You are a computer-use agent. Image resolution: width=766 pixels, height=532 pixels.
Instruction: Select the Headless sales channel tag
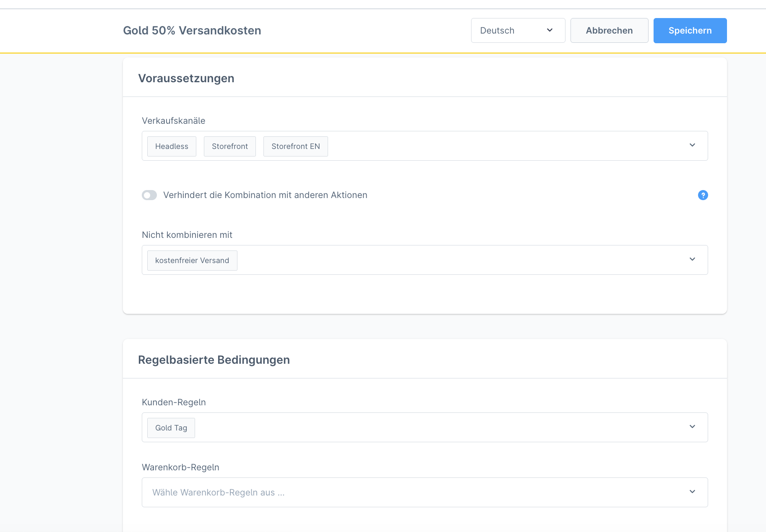click(172, 146)
